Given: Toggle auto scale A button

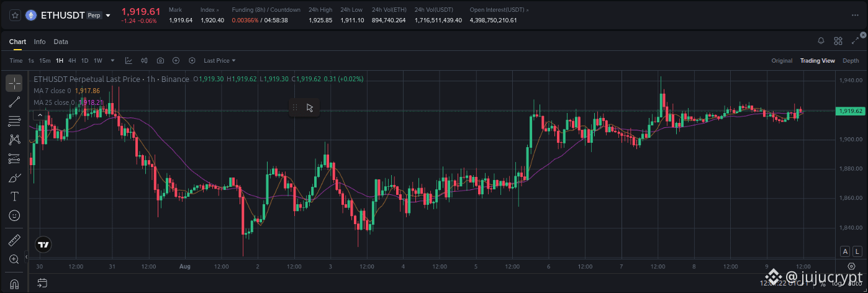Looking at the screenshot, I should click(x=845, y=251).
